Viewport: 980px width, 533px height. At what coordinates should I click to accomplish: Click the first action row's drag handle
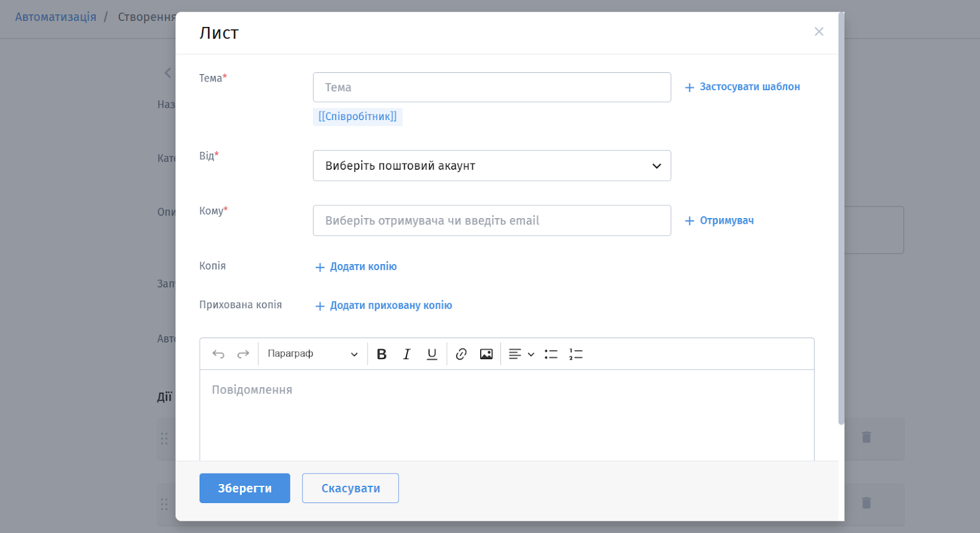[x=164, y=439]
